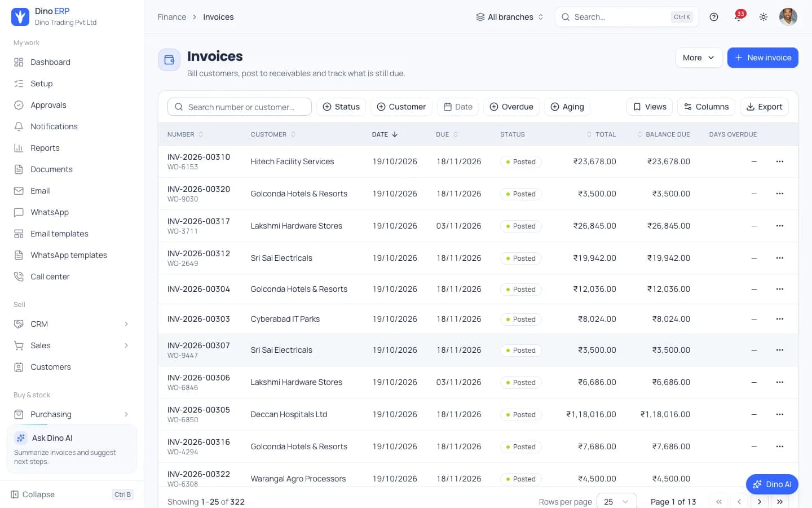
Task: Jump to the last page arrow
Action: pos(780,502)
